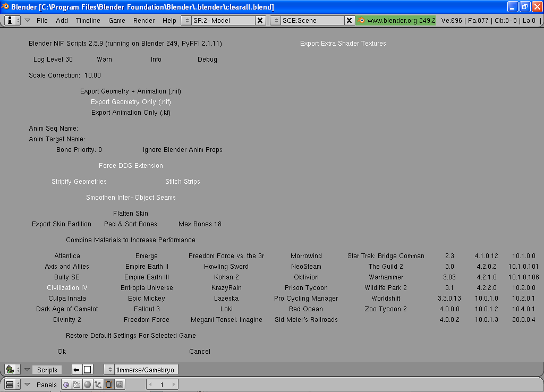Open the SR:2-Model screen selector arrows

click(x=187, y=21)
